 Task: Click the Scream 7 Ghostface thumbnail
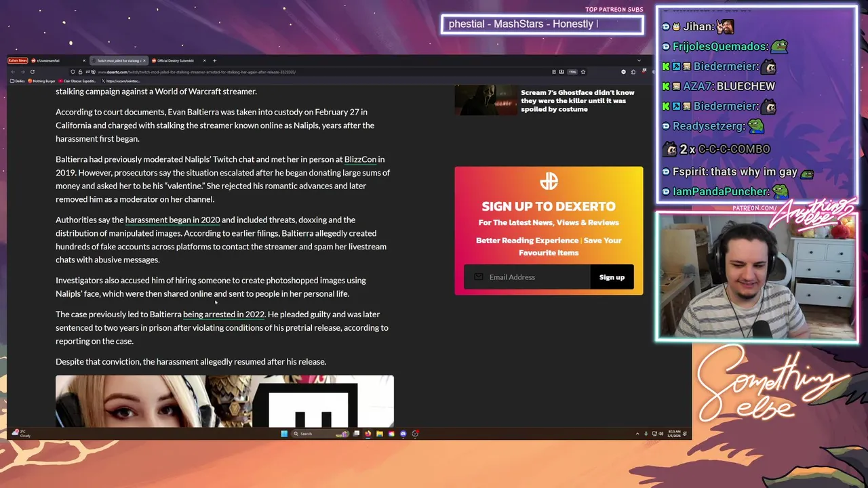[486, 100]
